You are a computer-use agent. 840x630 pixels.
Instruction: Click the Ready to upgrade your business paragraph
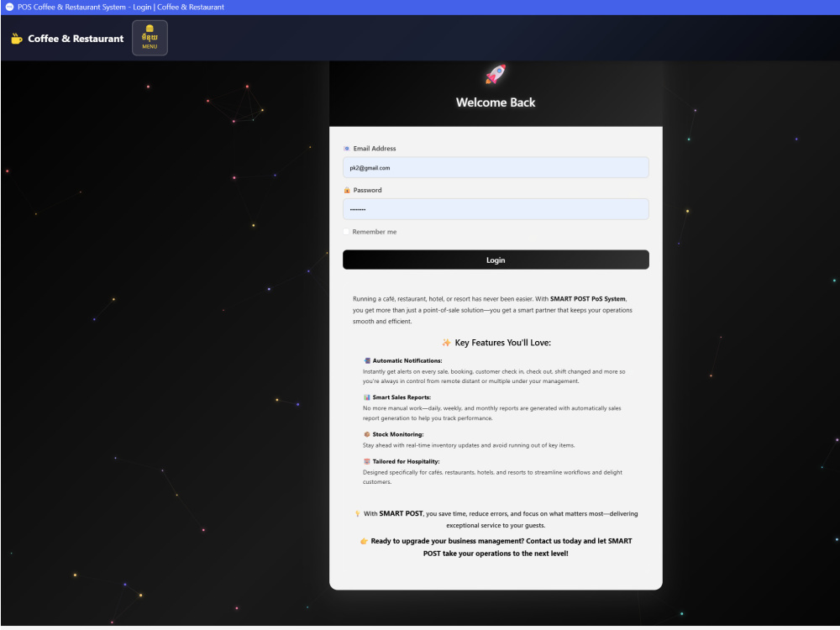pos(496,548)
